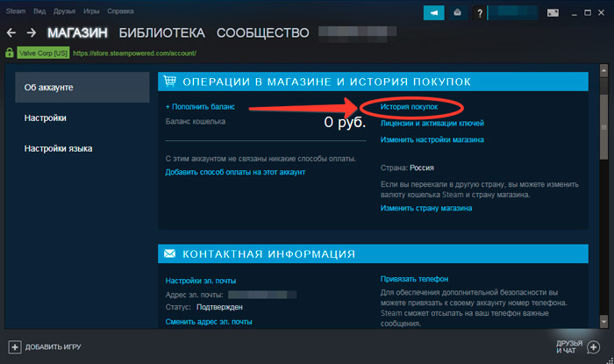The height and width of the screenshot is (364, 614).
Task: Click the КОНТАКТНАЯ ИНФОРМАЦИЯ header
Action: pyautogui.click(x=373, y=253)
